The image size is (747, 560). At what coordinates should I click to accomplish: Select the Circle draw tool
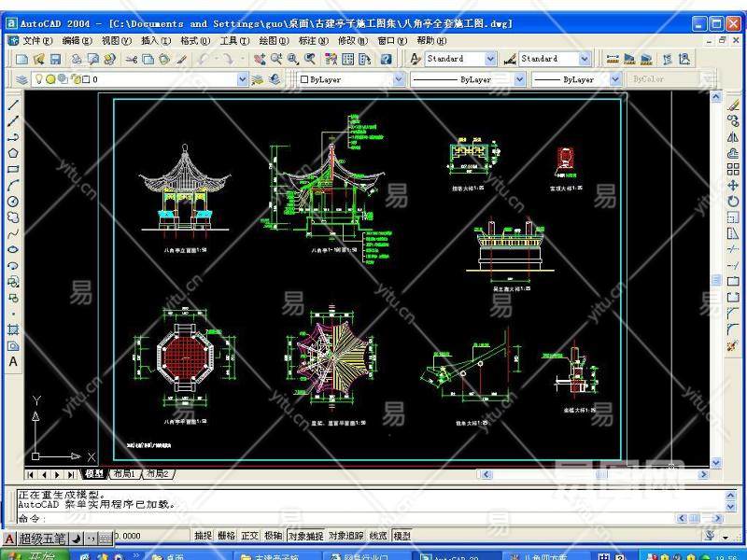tap(13, 202)
